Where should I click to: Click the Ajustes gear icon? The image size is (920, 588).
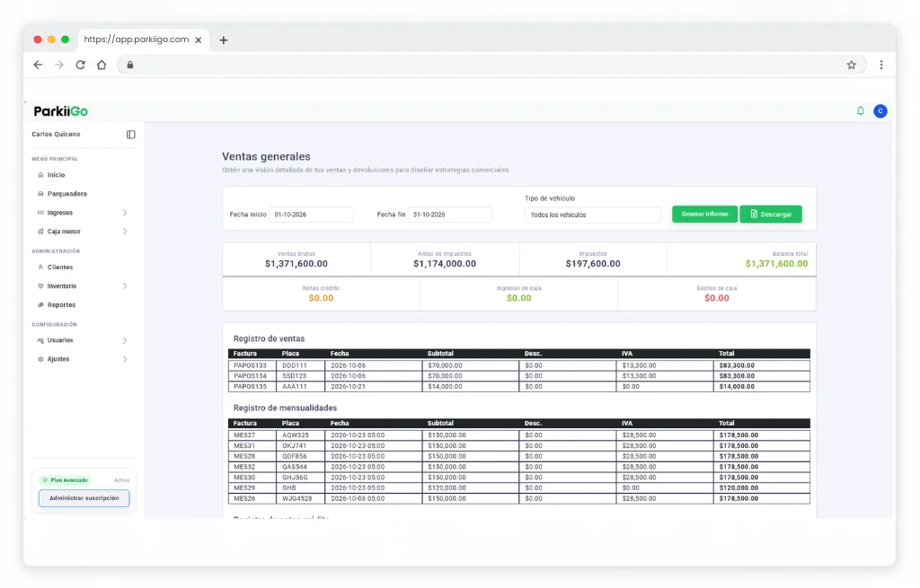click(x=40, y=359)
